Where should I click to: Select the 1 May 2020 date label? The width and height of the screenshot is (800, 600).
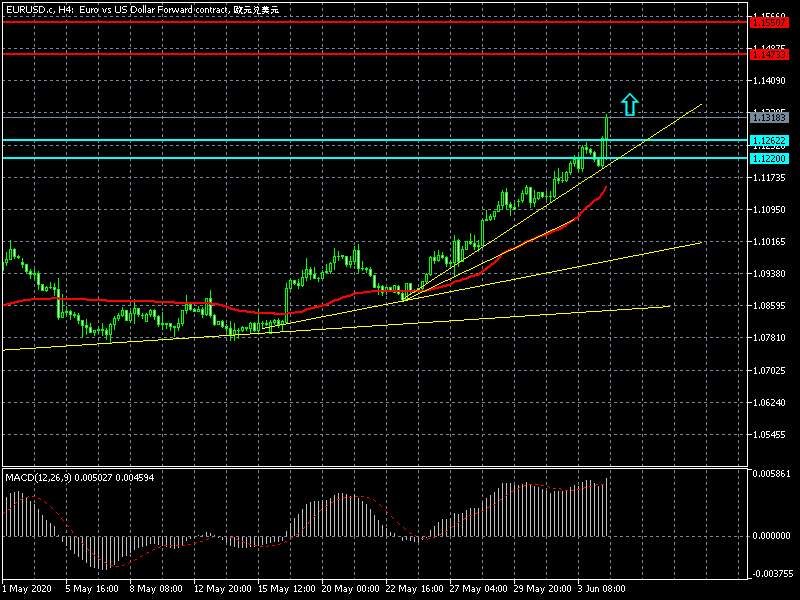26,589
